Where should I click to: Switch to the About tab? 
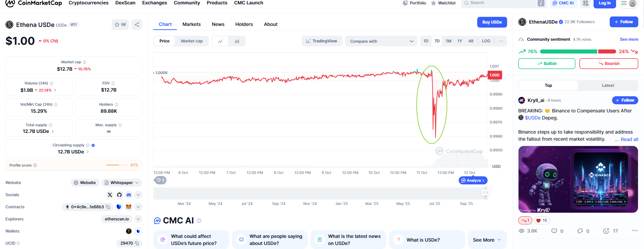pos(271,24)
